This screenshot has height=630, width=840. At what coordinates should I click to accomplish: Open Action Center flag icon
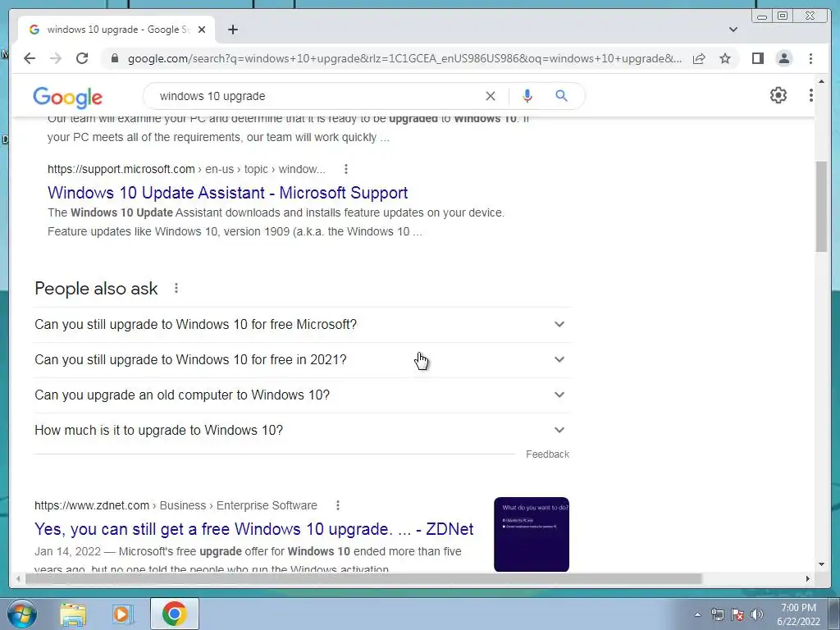point(737,614)
